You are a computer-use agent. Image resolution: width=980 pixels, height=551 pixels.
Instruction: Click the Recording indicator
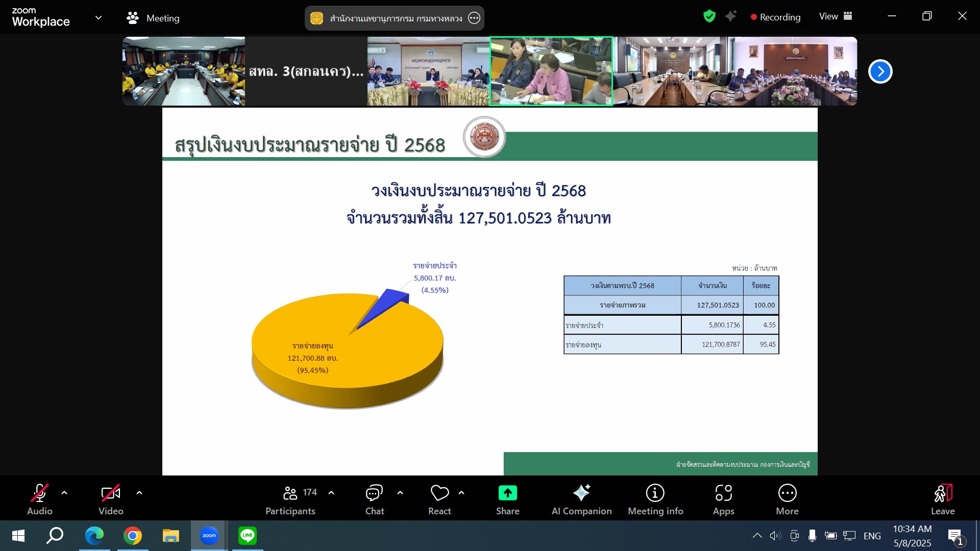(775, 17)
